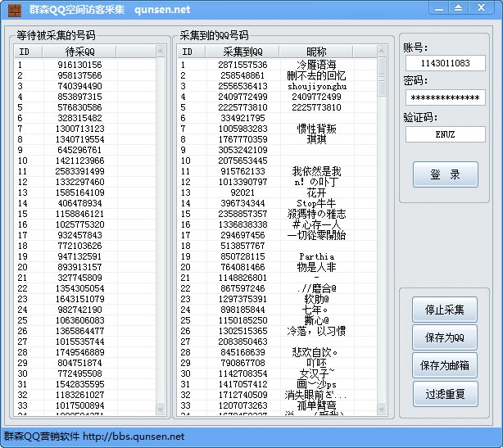Viewport: 503px width, 448px height.
Task: Select waiting number 916130156
Action: pos(79,65)
